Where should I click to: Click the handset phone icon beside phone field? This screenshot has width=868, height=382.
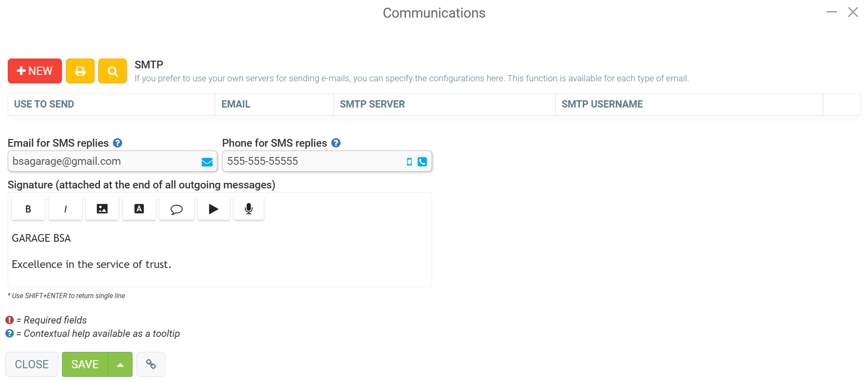point(422,162)
